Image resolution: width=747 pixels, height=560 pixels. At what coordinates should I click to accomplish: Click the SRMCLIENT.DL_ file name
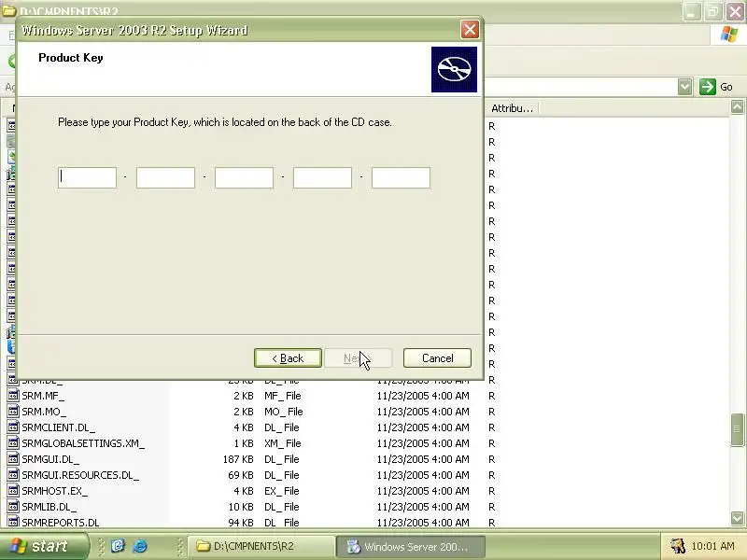[x=58, y=427]
